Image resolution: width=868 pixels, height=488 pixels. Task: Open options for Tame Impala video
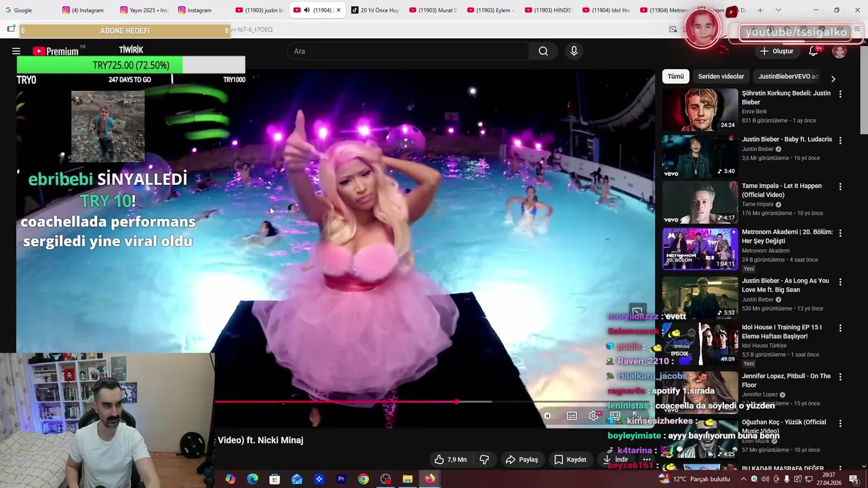coord(840,186)
